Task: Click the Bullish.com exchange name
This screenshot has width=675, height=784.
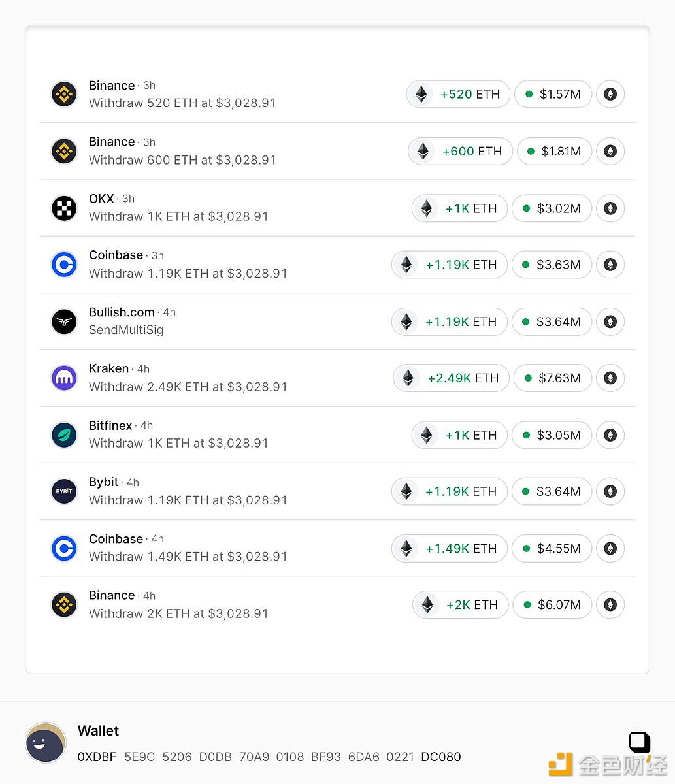Action: (x=122, y=312)
